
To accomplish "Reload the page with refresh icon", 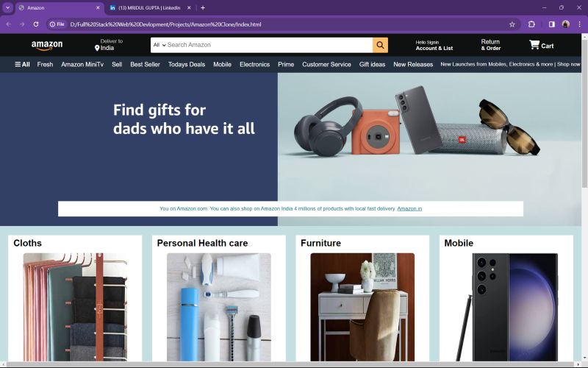I will click(35, 24).
